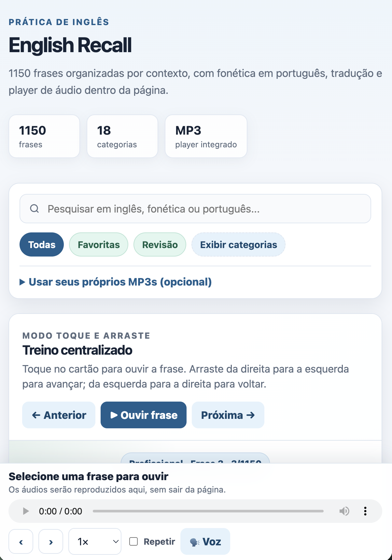Show categories with Exibir categorias
This screenshot has width=392, height=560.
tap(238, 244)
